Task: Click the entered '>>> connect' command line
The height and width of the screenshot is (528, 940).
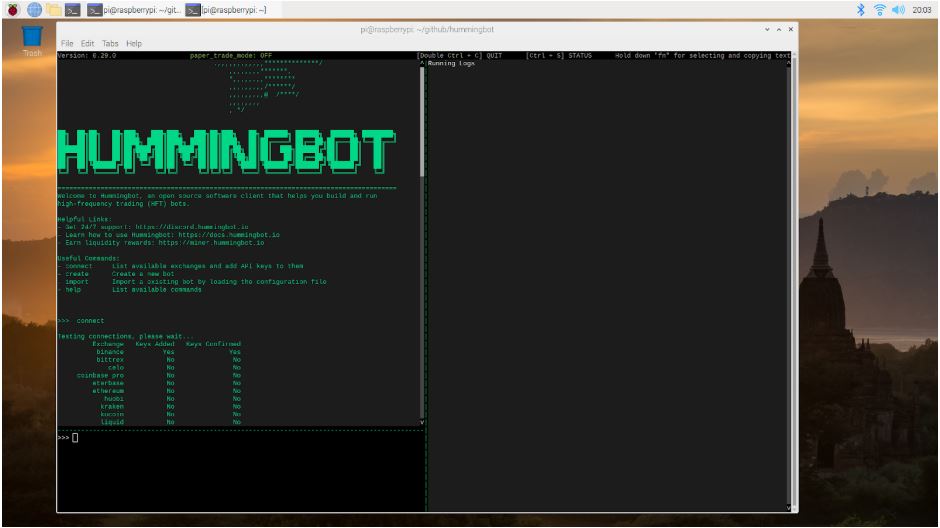Action: click(x=81, y=321)
